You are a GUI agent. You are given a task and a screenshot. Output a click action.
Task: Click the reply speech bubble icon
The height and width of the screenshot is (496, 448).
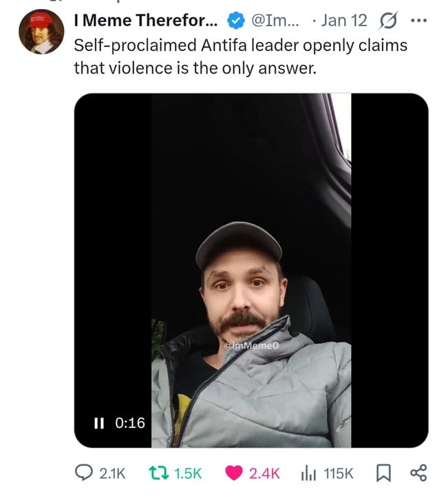coord(85,473)
